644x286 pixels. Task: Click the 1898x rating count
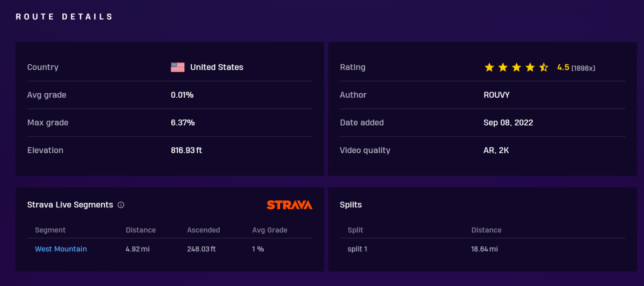pyautogui.click(x=583, y=68)
